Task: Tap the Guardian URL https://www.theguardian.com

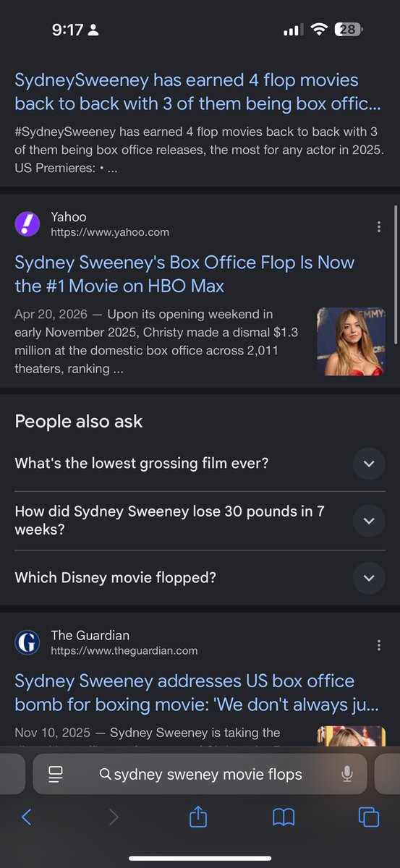Action: tap(124, 651)
